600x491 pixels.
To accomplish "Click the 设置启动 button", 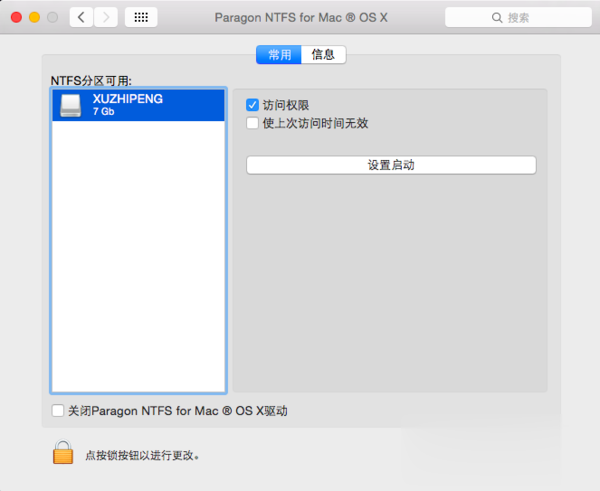I will [x=391, y=165].
